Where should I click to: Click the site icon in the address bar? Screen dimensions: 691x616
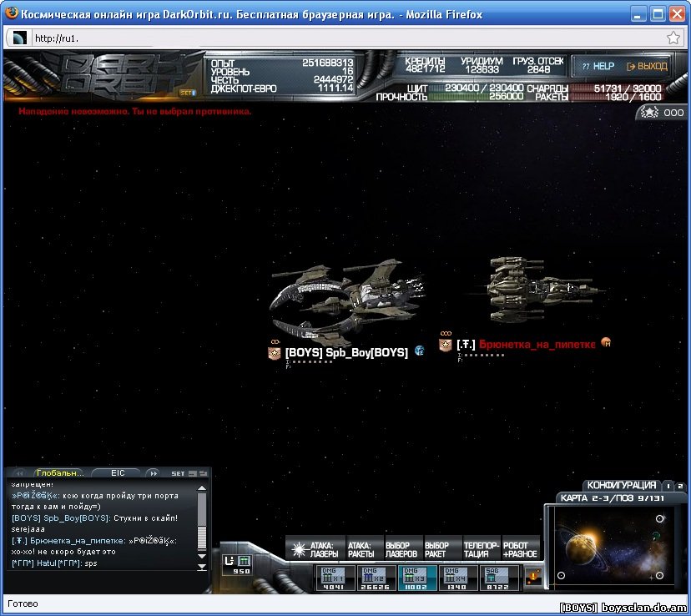19,38
